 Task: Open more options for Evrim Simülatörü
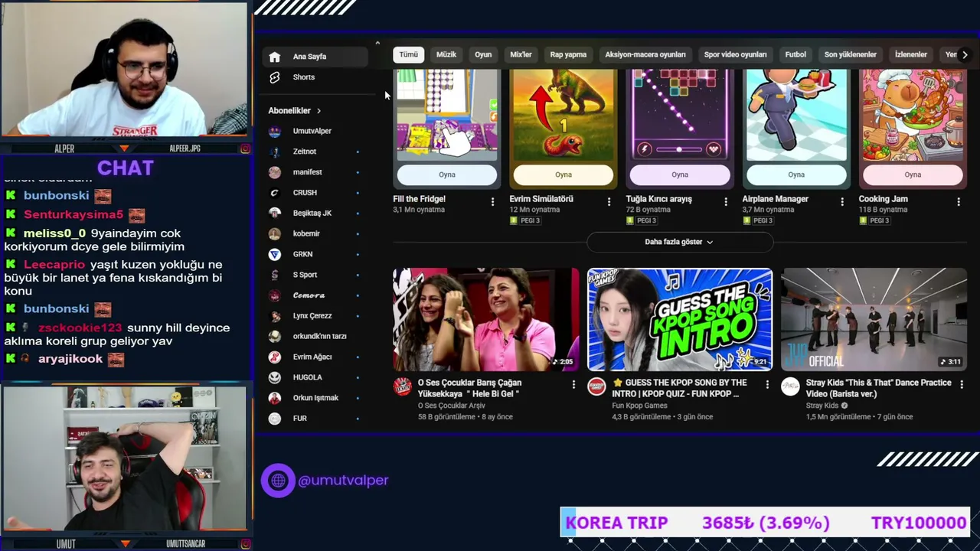(x=609, y=201)
